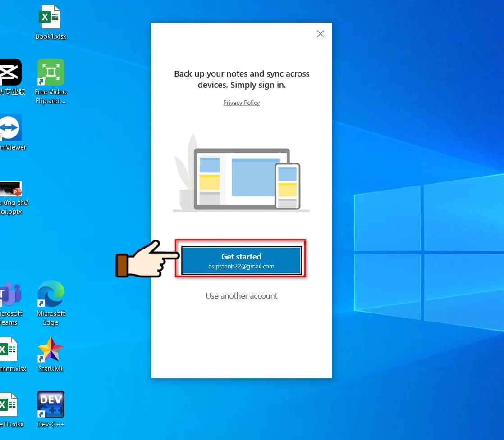Click the laptop screen in the illustration
The height and width of the screenshot is (440, 504).
pos(241,179)
